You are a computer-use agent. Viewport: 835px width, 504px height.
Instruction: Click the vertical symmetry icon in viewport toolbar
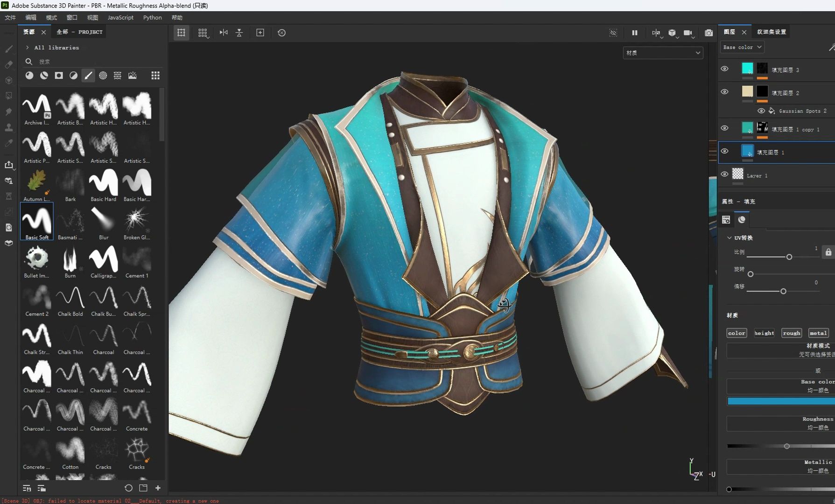(239, 33)
